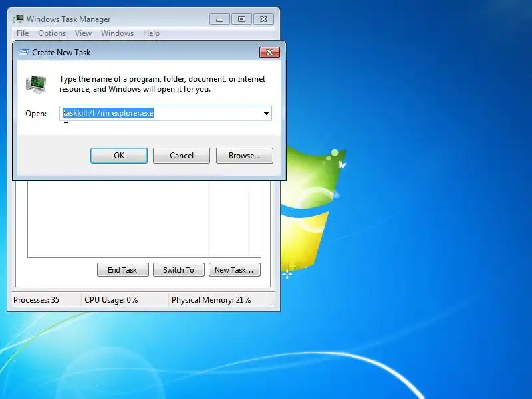The width and height of the screenshot is (532, 399).
Task: Open the View menu in Task Manager
Action: pyautogui.click(x=84, y=33)
